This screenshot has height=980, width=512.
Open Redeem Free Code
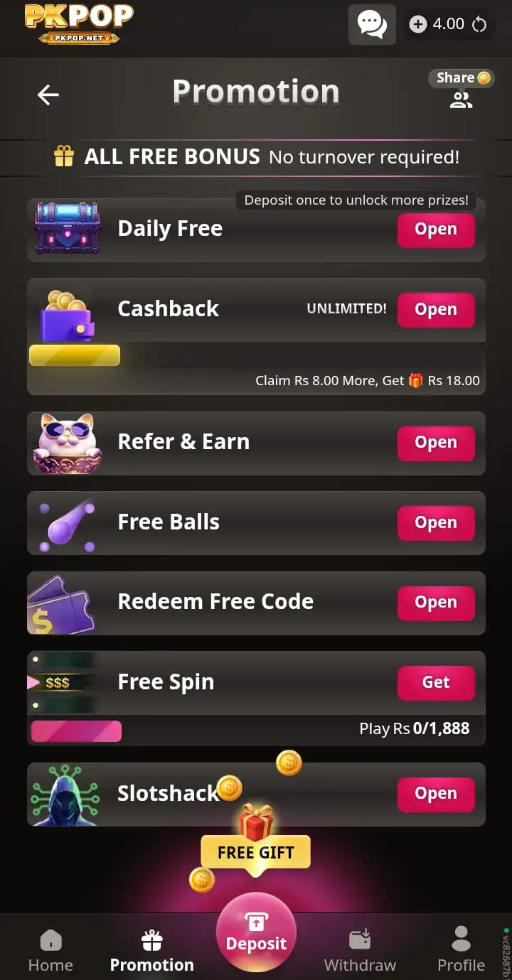click(436, 603)
